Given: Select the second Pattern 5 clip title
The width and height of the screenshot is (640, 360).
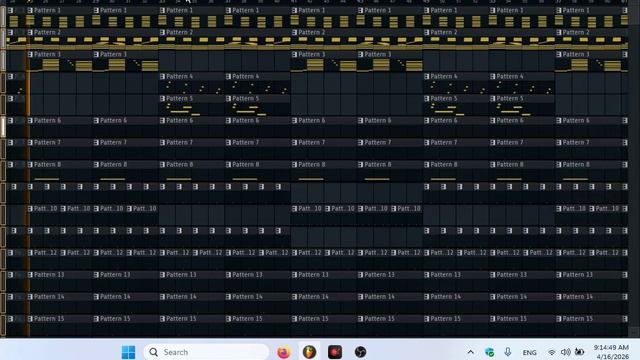Looking at the screenshot, I should pyautogui.click(x=246, y=98).
